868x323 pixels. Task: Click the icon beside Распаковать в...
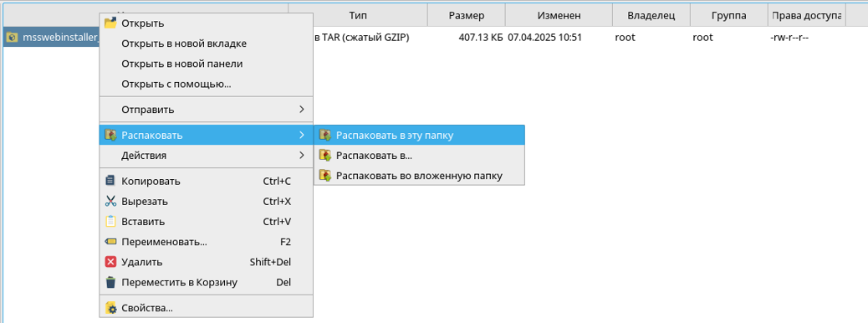click(325, 156)
